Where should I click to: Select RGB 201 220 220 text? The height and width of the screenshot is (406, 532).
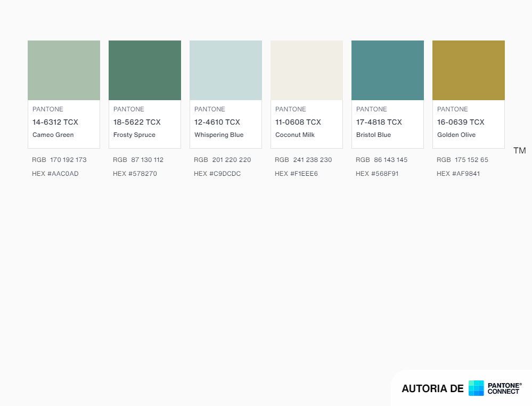[x=222, y=160]
